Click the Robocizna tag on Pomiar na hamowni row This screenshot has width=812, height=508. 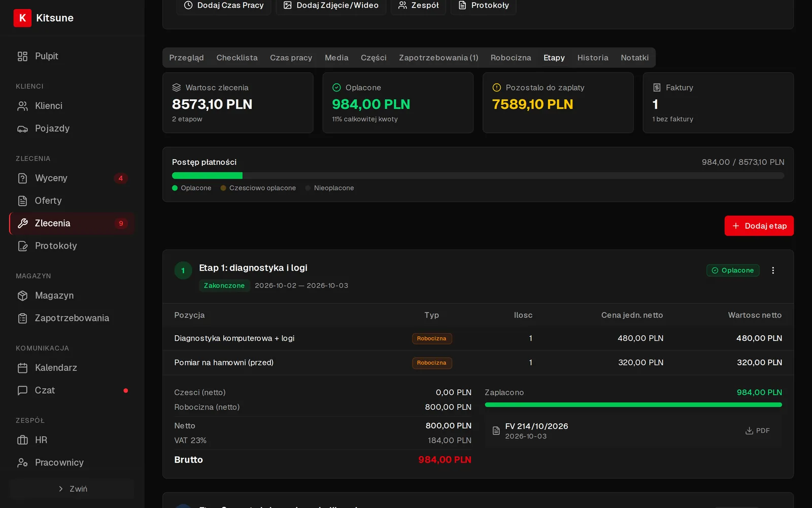click(431, 363)
